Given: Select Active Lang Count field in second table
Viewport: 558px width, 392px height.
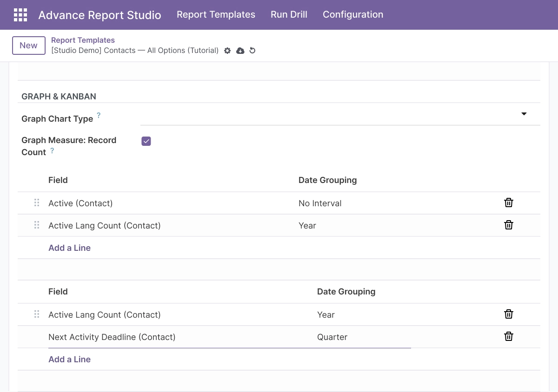Looking at the screenshot, I should point(104,315).
